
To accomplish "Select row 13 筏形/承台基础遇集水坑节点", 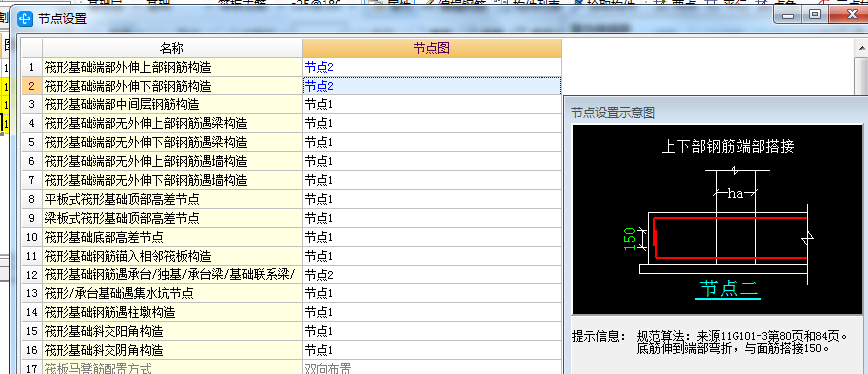I will (x=172, y=293).
